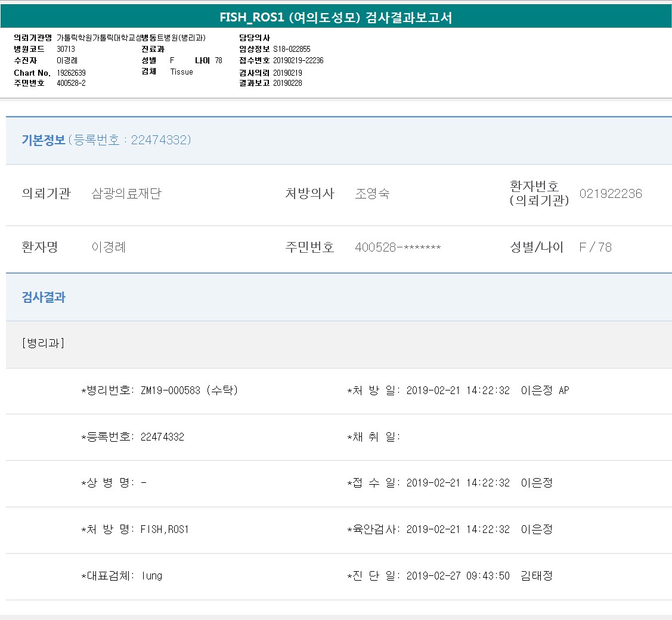
Task: Click the 접수번호 value 20190219-22236
Action: (x=298, y=60)
